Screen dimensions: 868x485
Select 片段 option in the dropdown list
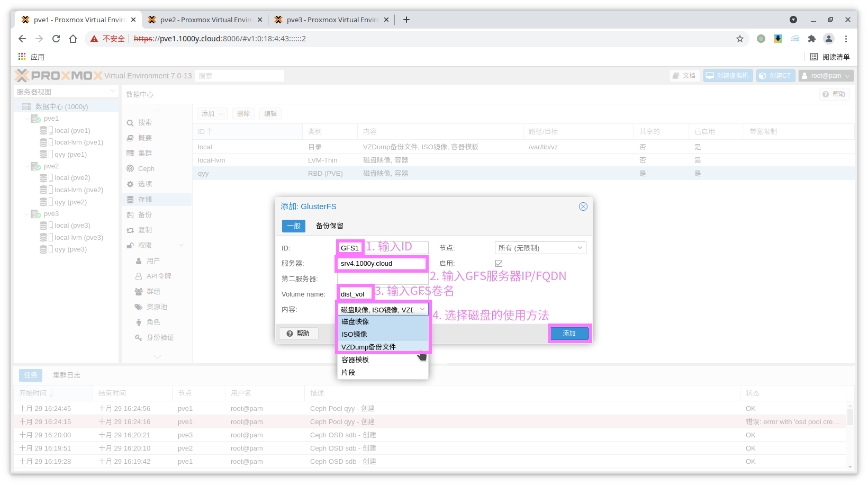(x=348, y=372)
